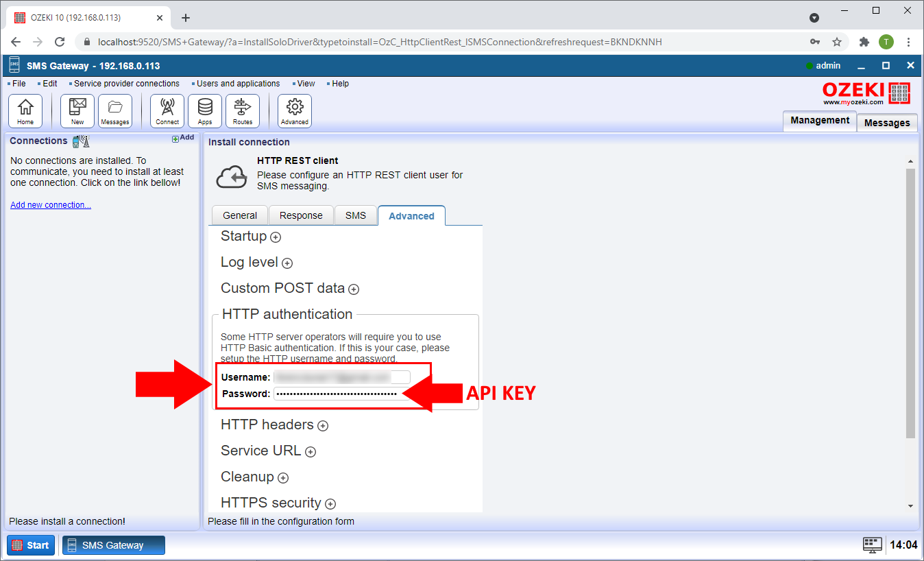Switch to the Management tab
924x561 pixels.
[x=820, y=120]
